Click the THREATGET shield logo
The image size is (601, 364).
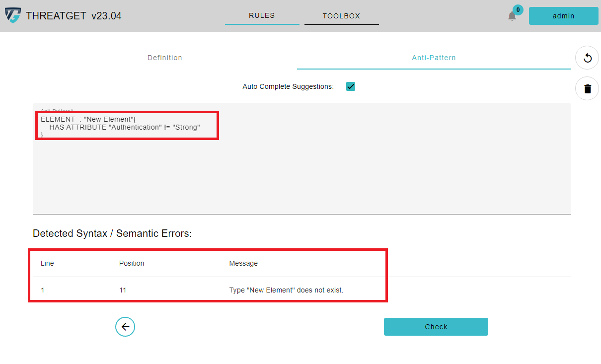[x=13, y=15]
